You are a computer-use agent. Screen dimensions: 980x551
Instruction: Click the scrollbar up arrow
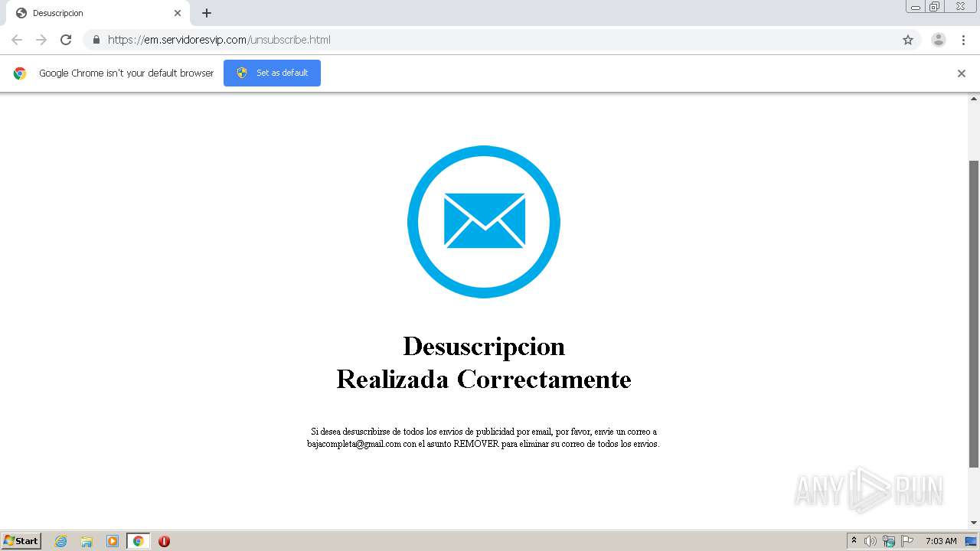(x=974, y=99)
